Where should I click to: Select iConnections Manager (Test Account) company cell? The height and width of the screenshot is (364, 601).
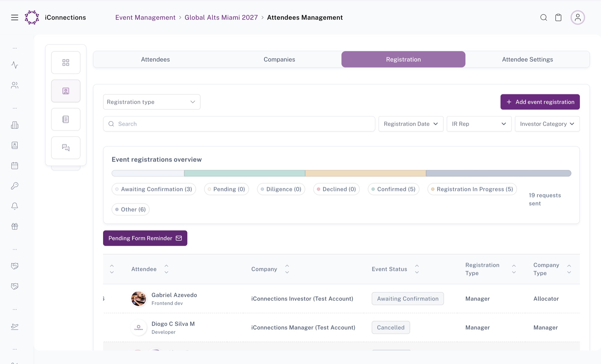tap(303, 327)
